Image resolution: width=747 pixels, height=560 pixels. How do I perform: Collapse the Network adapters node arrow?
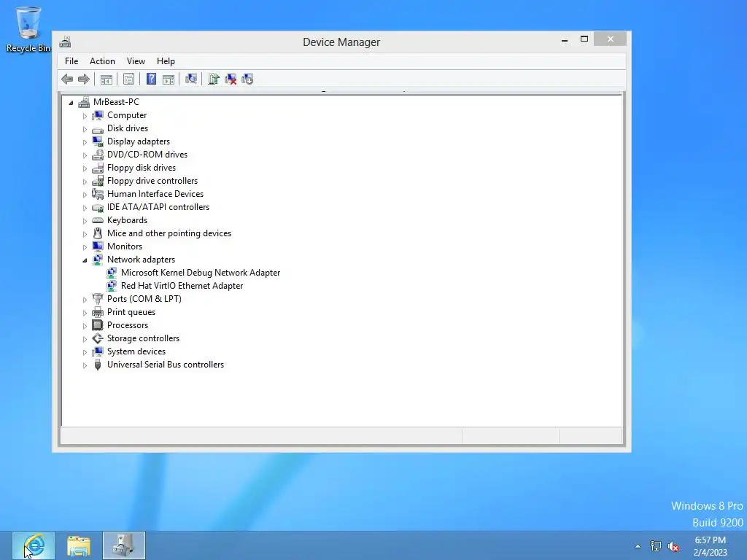[85, 260]
